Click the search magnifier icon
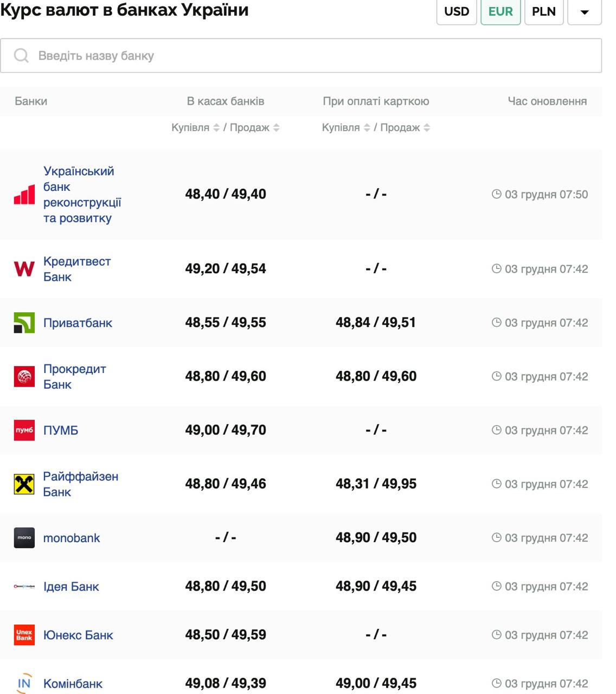The image size is (616, 694). (21, 55)
